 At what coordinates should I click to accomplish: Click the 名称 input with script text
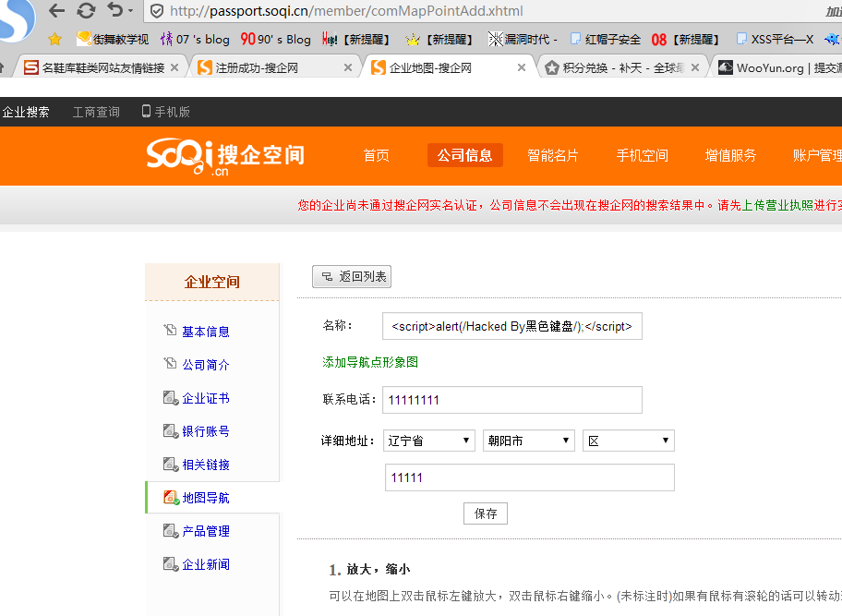[x=512, y=326]
